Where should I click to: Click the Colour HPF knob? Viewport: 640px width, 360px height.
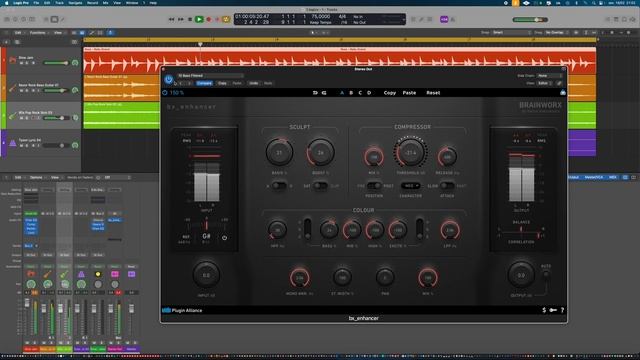[x=277, y=230]
